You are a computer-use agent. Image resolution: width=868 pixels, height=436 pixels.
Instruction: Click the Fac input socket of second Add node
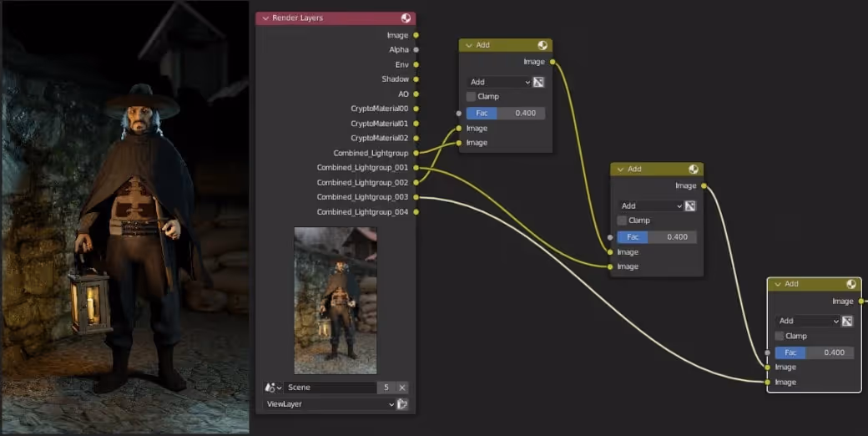tap(610, 238)
